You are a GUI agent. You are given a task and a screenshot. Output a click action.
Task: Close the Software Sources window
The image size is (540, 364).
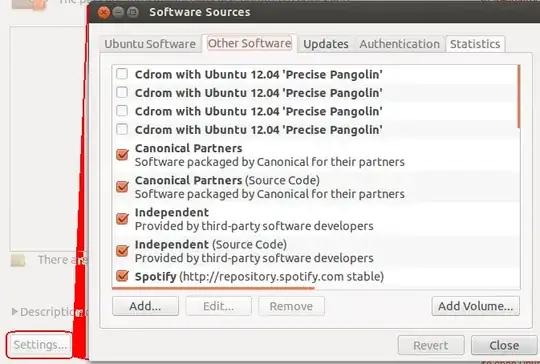(x=104, y=13)
